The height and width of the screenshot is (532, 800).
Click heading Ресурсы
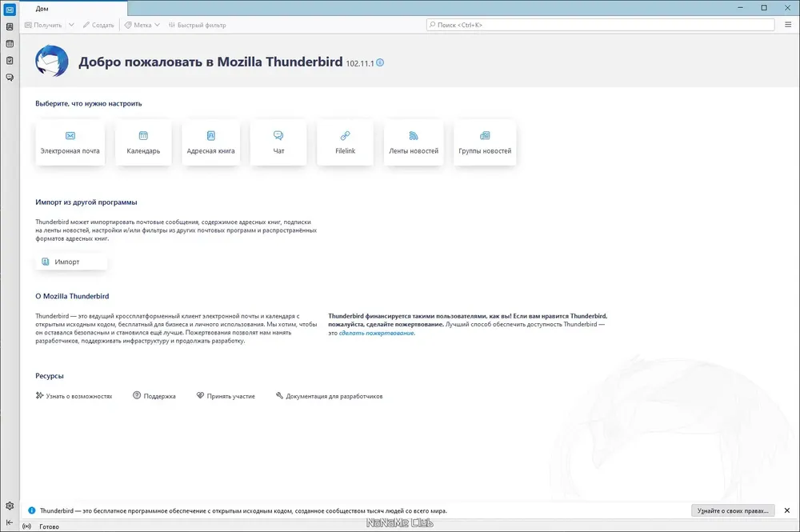[50, 376]
